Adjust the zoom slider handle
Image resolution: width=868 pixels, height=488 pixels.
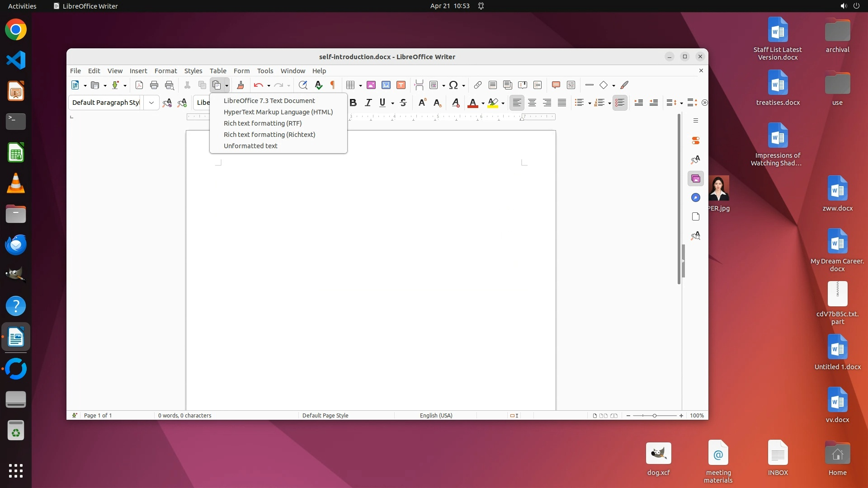click(x=654, y=416)
